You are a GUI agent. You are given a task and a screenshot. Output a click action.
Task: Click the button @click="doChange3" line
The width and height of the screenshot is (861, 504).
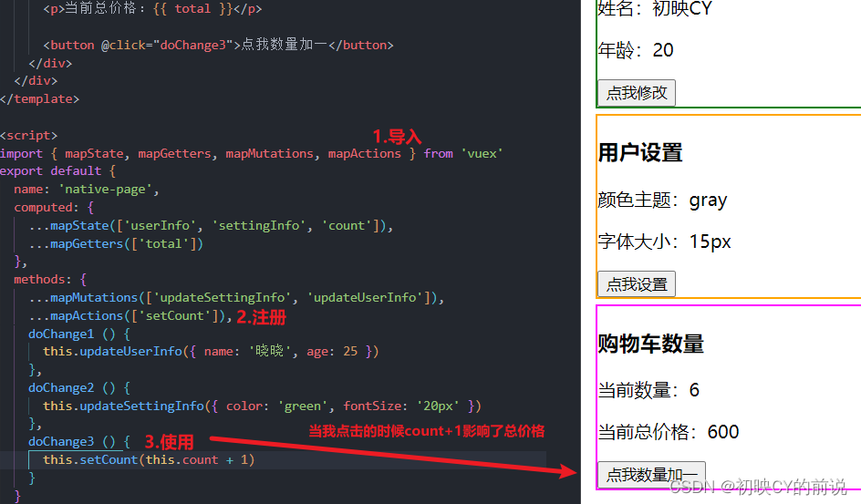click(218, 45)
